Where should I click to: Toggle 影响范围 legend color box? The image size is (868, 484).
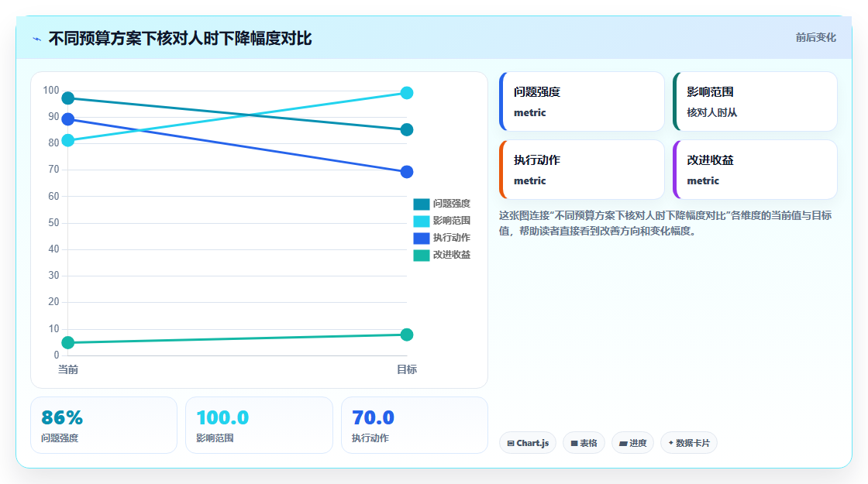coord(422,221)
